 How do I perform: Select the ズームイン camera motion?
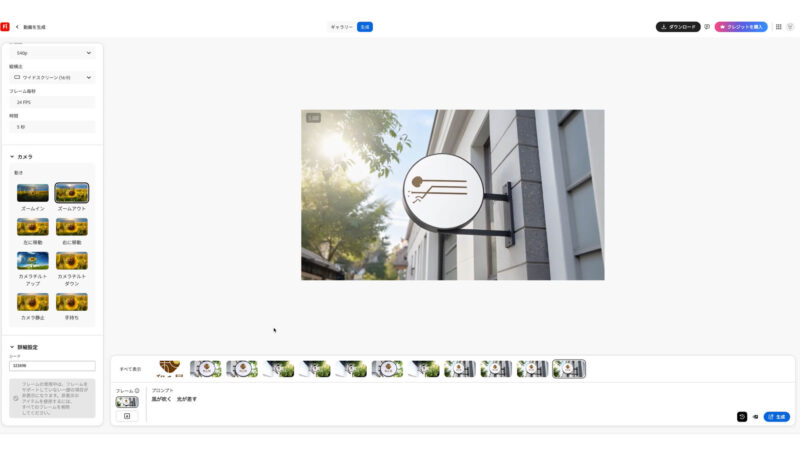tap(33, 193)
